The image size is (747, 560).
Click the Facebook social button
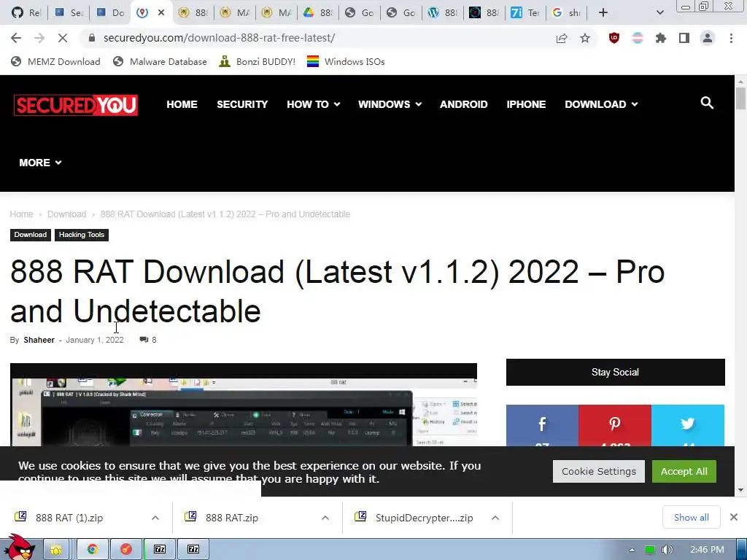(542, 426)
